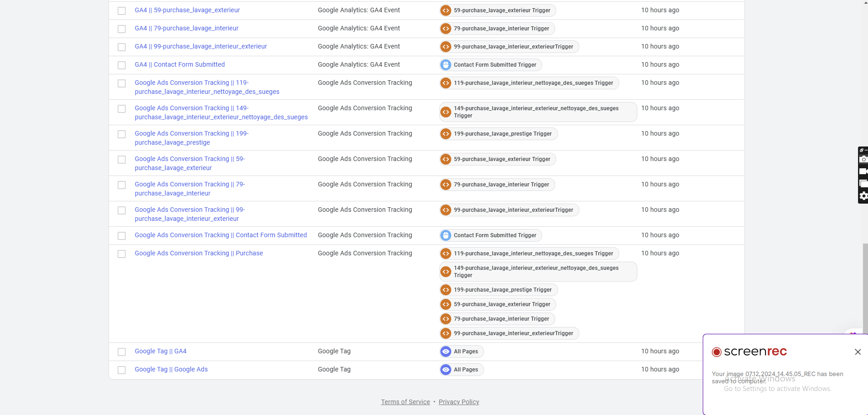Open Google Ads Conversion Tracking || Purchase tag
This screenshot has height=415, width=868.
[199, 253]
